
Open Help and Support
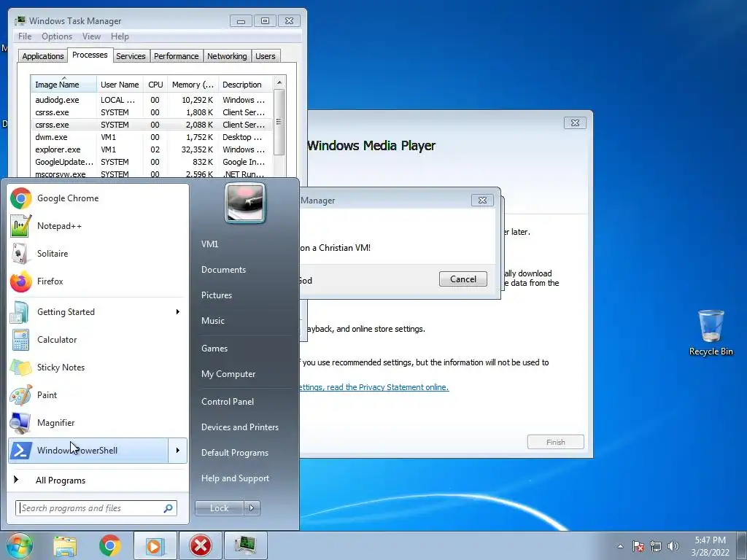(235, 478)
